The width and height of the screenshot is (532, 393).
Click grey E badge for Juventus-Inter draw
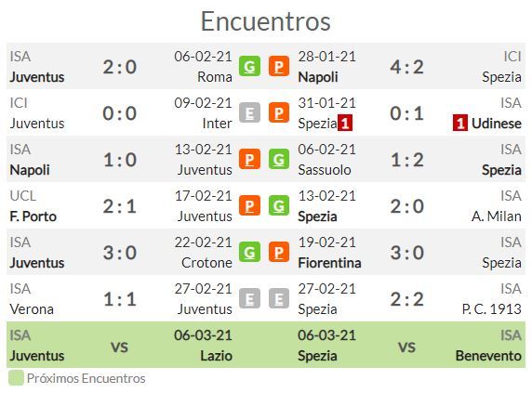click(249, 112)
